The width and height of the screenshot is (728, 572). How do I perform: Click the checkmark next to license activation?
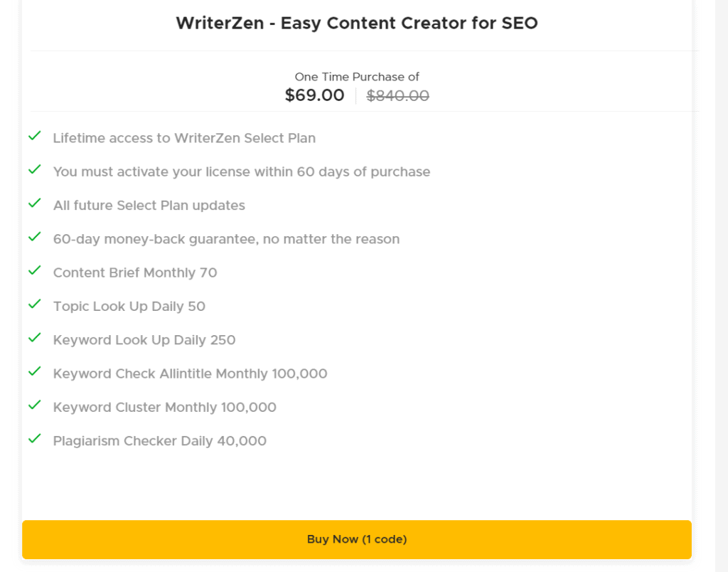click(x=34, y=170)
